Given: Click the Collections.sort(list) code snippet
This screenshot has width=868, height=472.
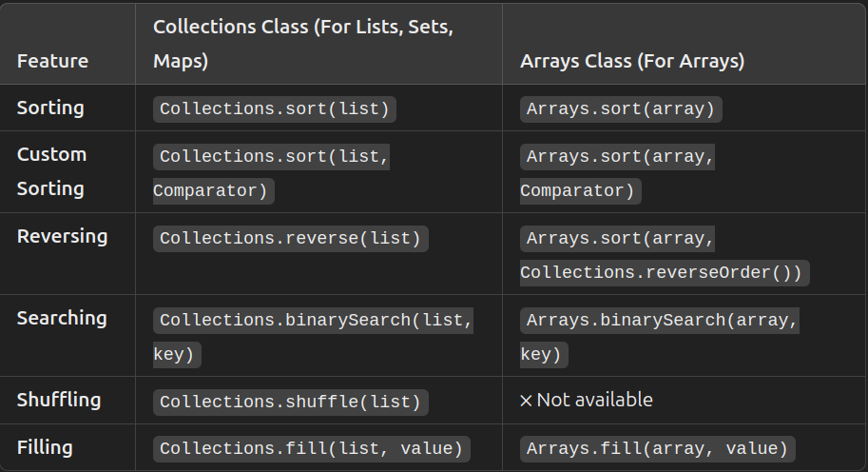Looking at the screenshot, I should point(275,108).
